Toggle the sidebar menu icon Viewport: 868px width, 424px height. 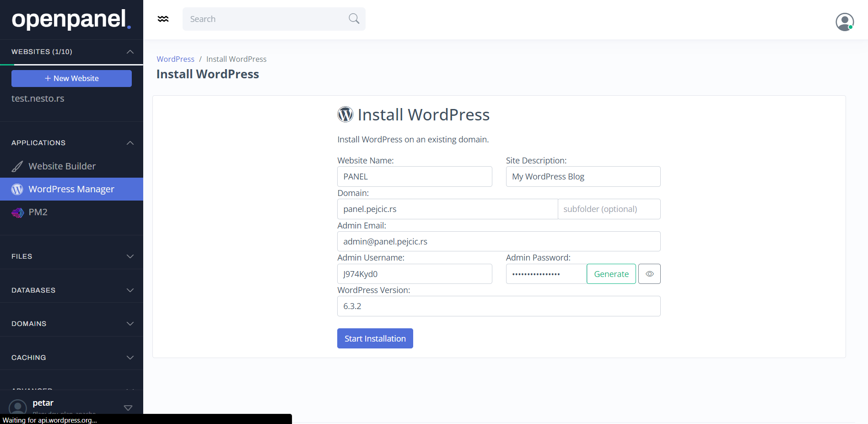point(163,19)
